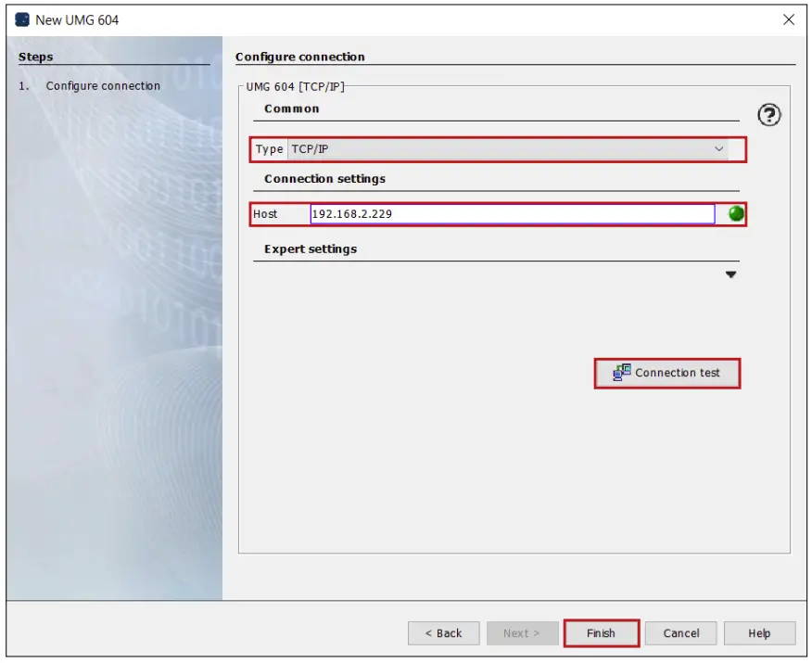Expand the Expert settings section
Viewport: 812px width, 663px height.
[x=730, y=275]
